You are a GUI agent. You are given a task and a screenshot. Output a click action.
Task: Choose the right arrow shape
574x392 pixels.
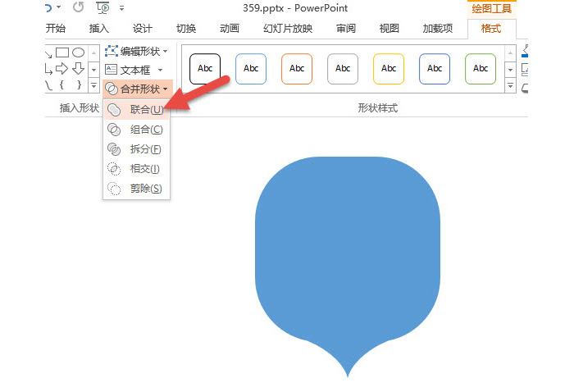[x=62, y=69]
